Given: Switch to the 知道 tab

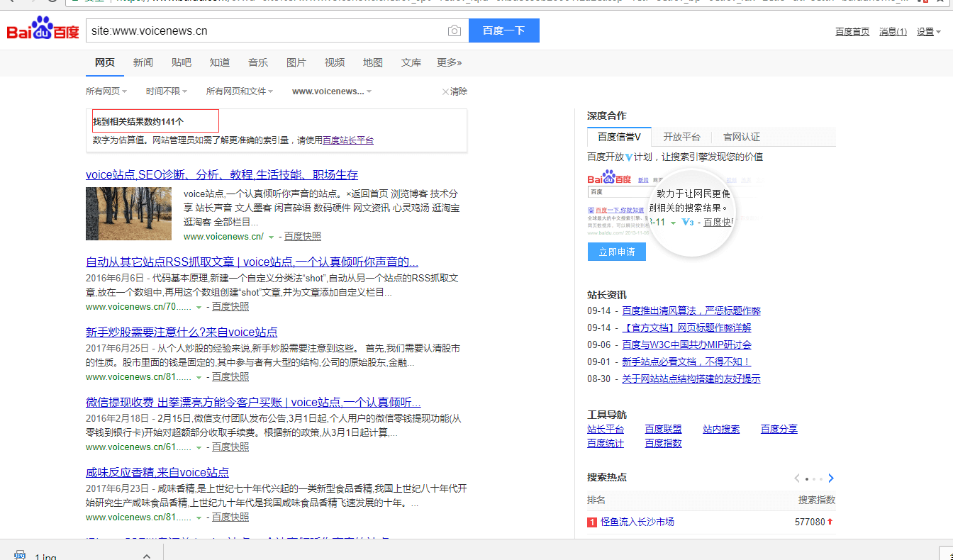Looking at the screenshot, I should tap(220, 62).
